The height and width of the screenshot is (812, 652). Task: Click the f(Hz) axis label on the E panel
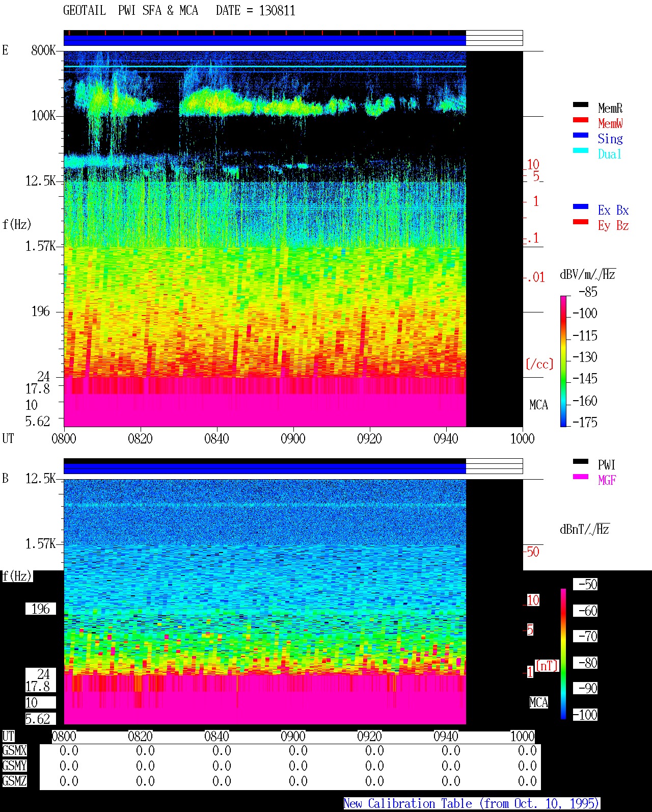point(17,224)
